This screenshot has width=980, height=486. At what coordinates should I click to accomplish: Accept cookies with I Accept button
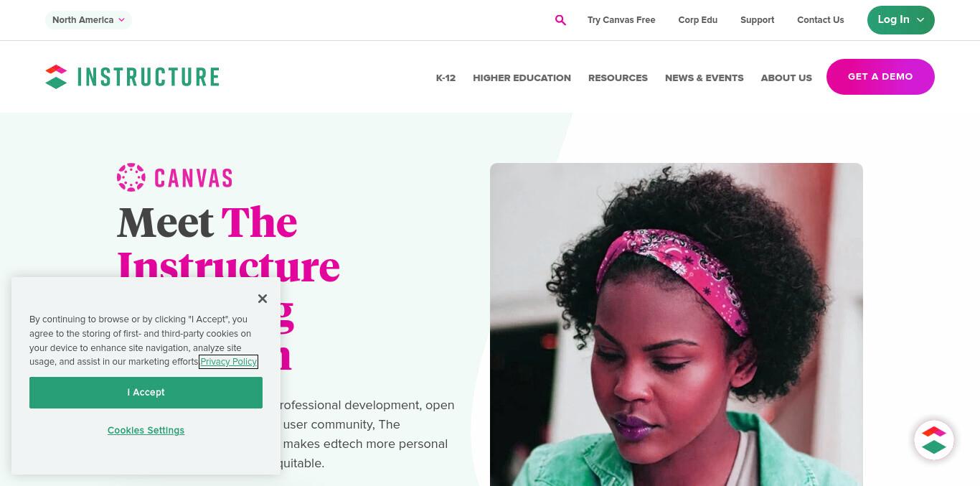(x=146, y=393)
